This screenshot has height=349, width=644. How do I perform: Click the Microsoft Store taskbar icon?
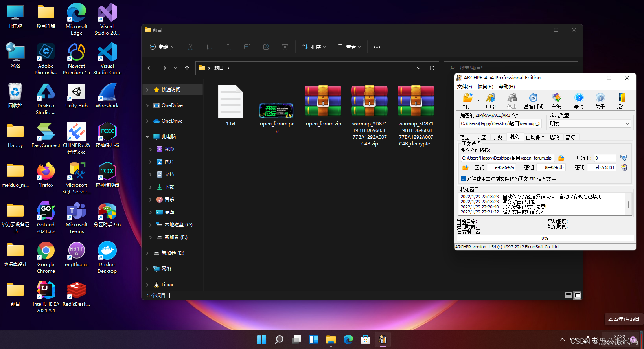coord(365,340)
